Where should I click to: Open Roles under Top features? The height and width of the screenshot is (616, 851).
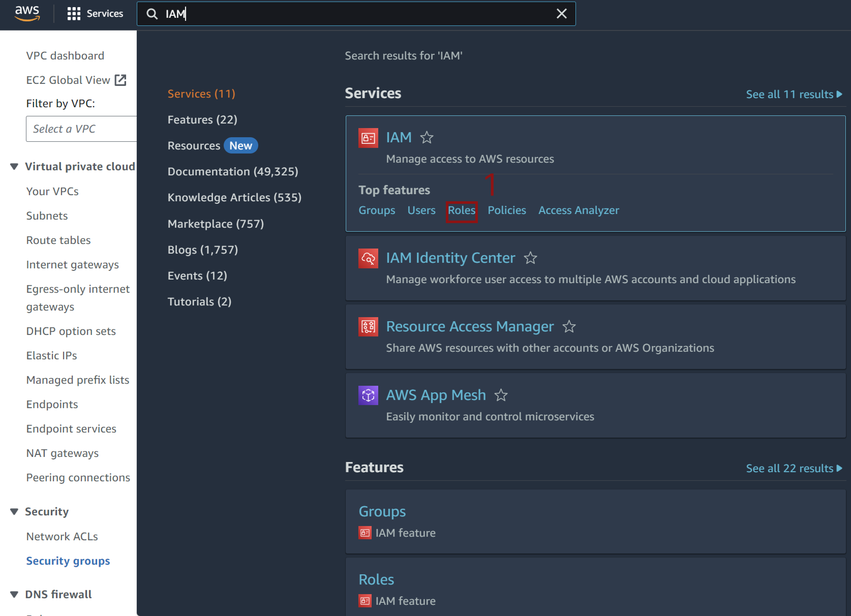(x=462, y=210)
